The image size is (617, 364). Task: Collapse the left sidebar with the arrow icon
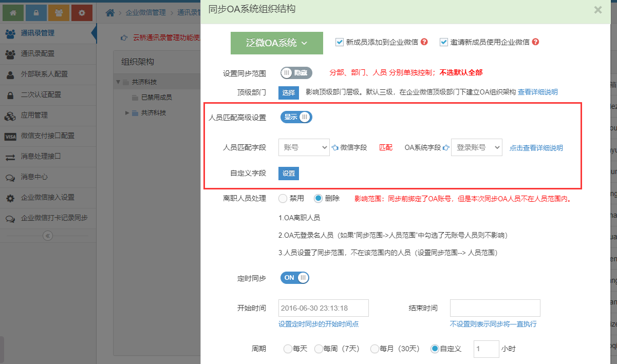point(48,236)
